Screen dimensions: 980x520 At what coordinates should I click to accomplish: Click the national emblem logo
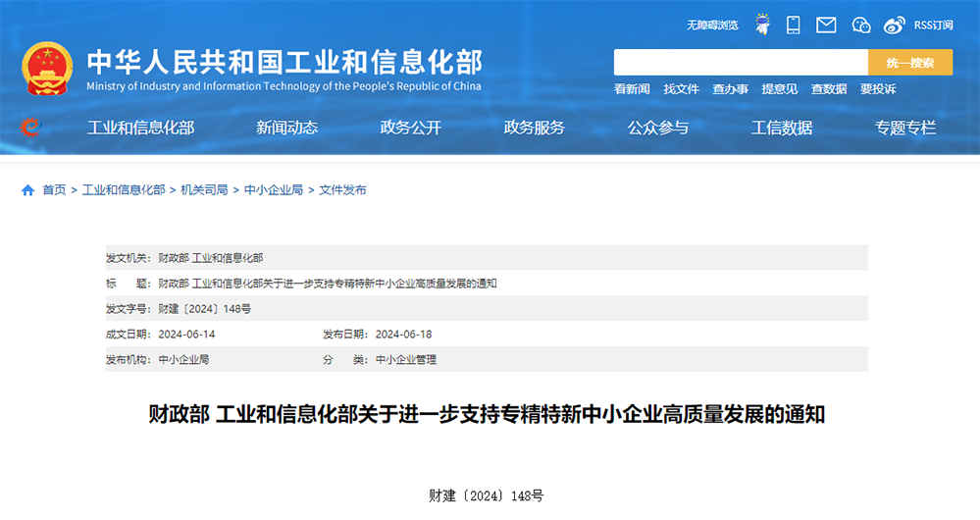coord(47,69)
